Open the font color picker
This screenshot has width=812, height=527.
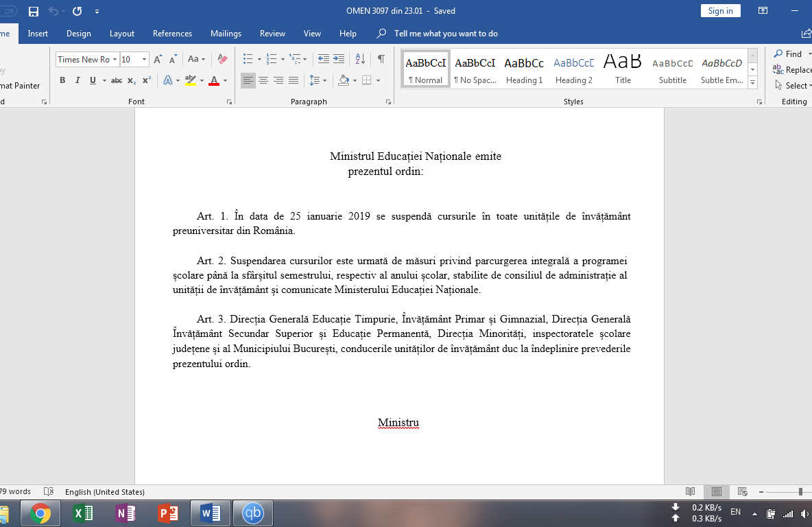pos(224,80)
